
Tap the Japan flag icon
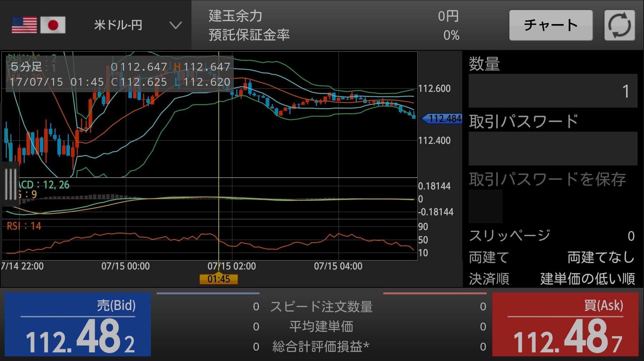click(53, 25)
